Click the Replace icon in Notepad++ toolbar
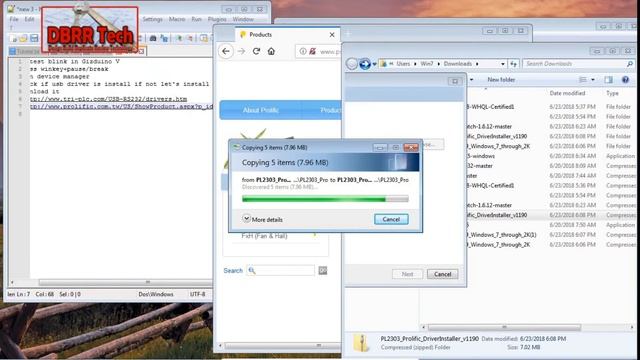This screenshot has width=640, height=360. 164,38
